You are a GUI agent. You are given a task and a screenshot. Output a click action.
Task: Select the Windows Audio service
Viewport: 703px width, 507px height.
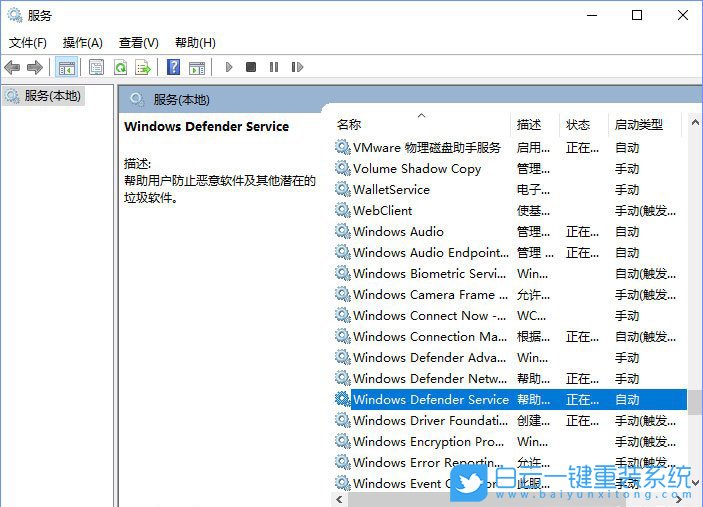coord(510,232)
